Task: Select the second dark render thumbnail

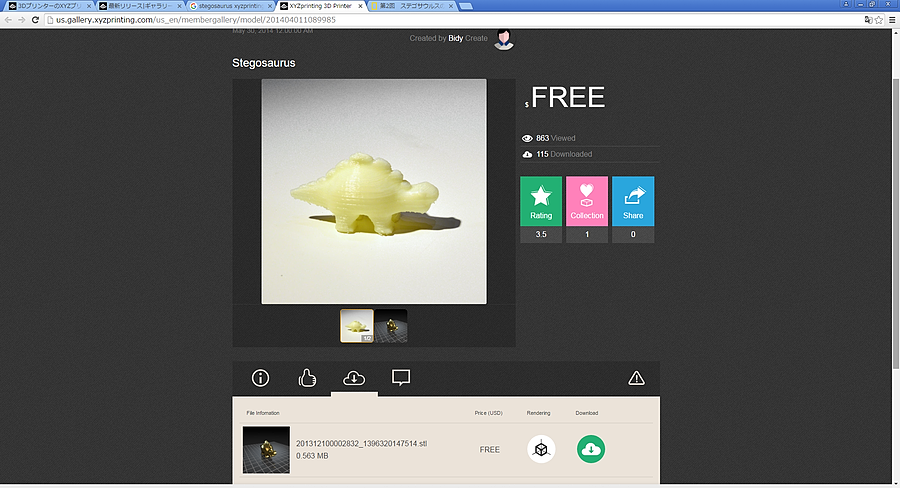Action: point(391,325)
